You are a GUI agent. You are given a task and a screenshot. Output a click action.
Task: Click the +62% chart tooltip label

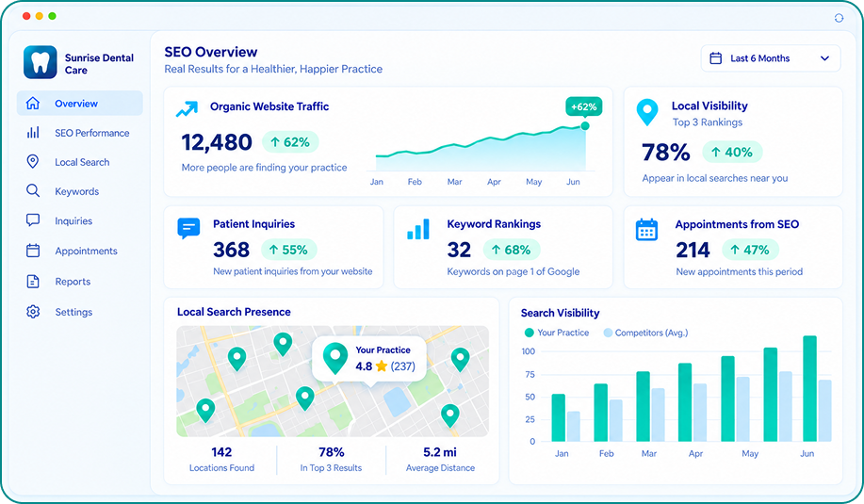pyautogui.click(x=583, y=106)
